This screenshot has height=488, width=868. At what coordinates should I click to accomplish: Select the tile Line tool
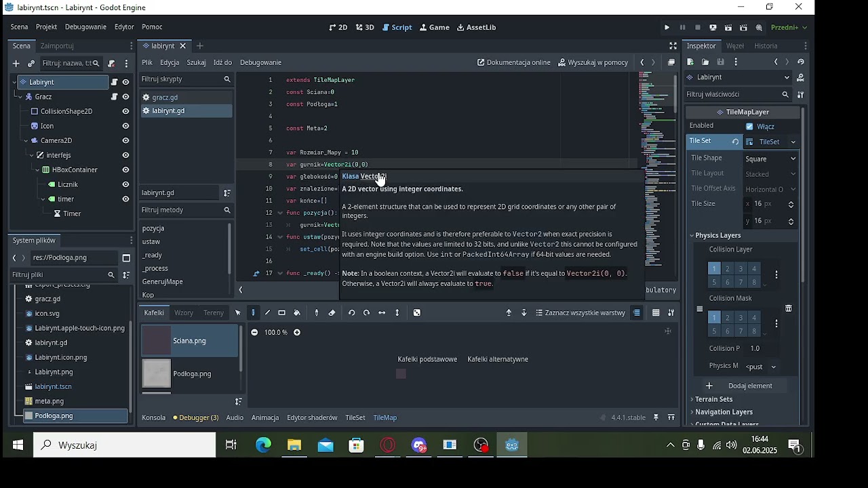pos(268,313)
